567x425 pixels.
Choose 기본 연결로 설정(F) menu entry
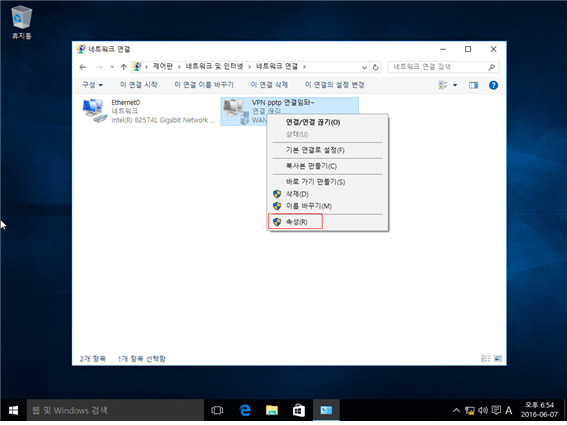click(x=327, y=150)
